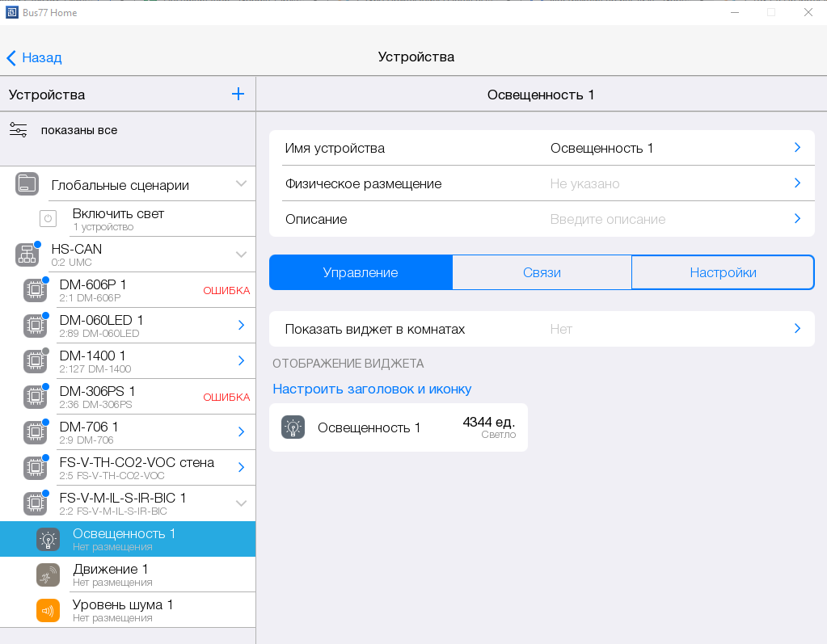827x644 pixels.
Task: Switch to the Связи tab
Action: [542, 272]
